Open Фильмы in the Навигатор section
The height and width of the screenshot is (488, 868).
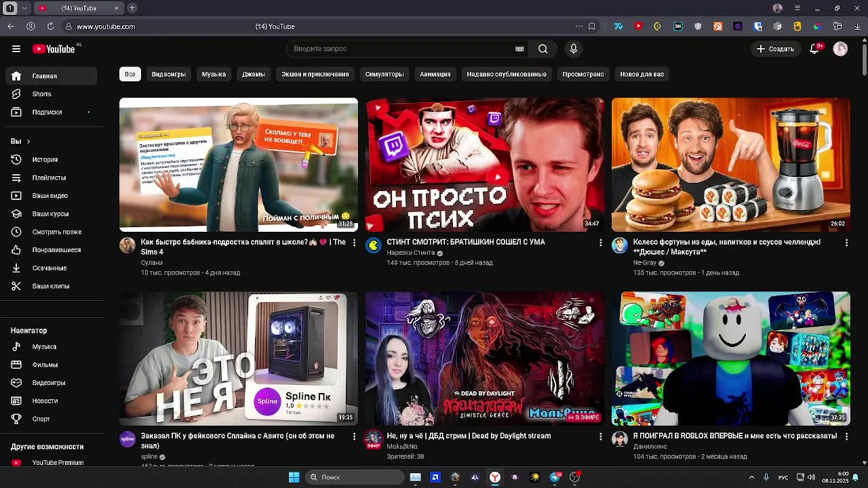(x=52, y=365)
